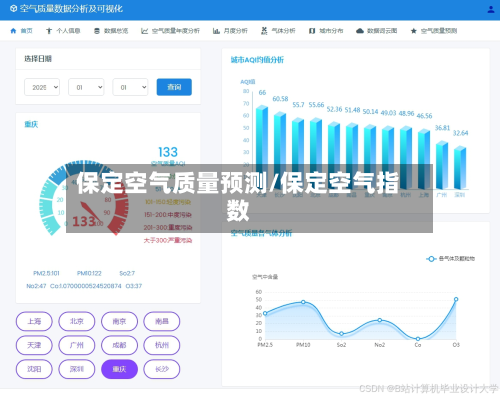Expand the year dropdown showing 2026
The height and width of the screenshot is (397, 500).
tap(42, 87)
